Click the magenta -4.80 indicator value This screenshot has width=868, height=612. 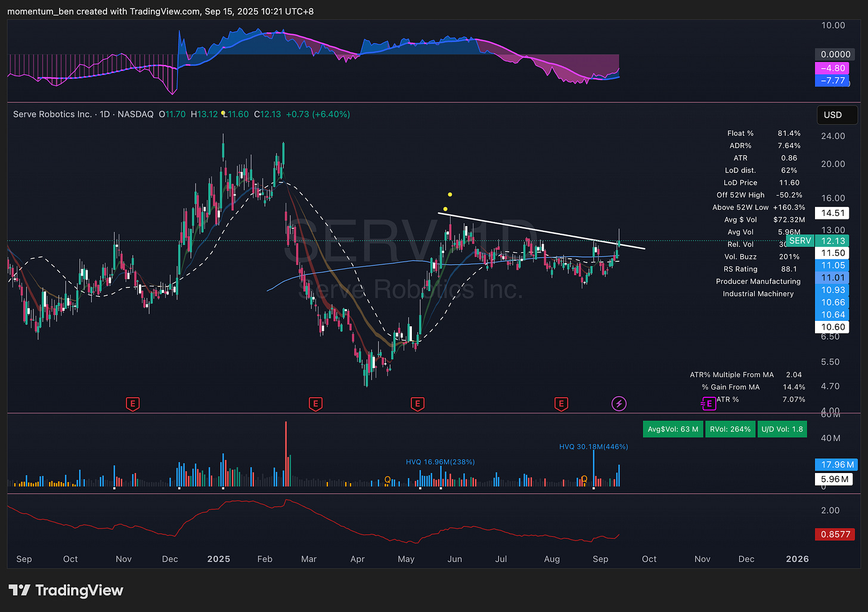click(832, 68)
